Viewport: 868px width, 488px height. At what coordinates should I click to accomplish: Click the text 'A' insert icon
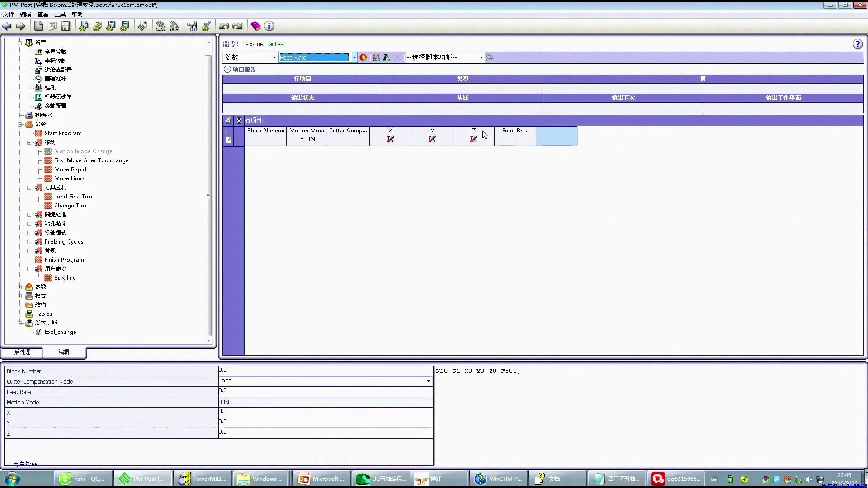[x=386, y=57]
